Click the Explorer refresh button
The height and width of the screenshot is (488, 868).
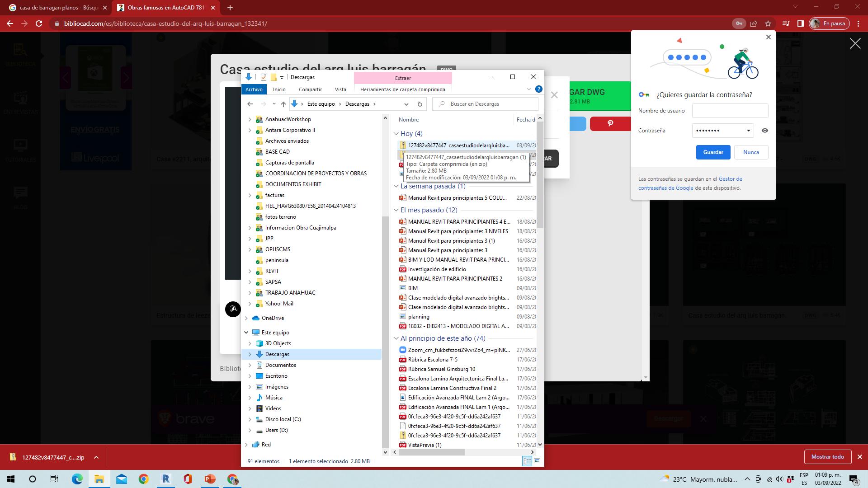420,104
